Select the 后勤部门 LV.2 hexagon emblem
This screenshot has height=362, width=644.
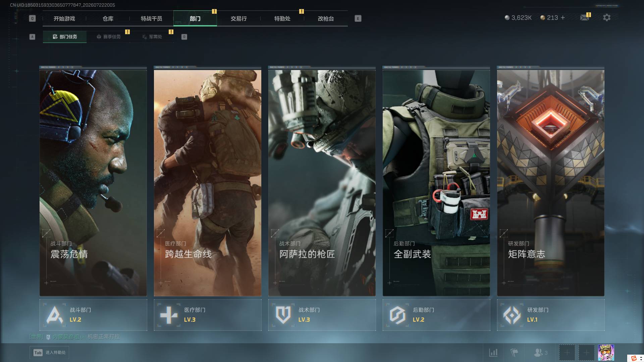397,315
